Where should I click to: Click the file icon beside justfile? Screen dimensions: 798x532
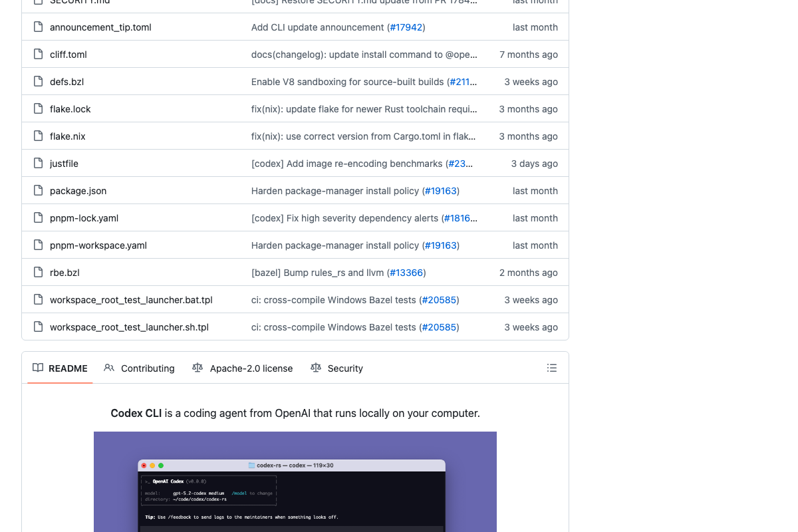click(38, 164)
